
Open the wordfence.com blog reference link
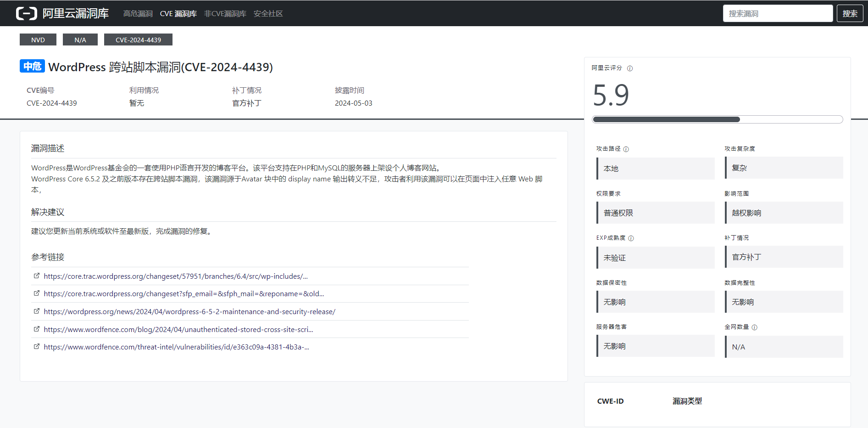tap(178, 329)
